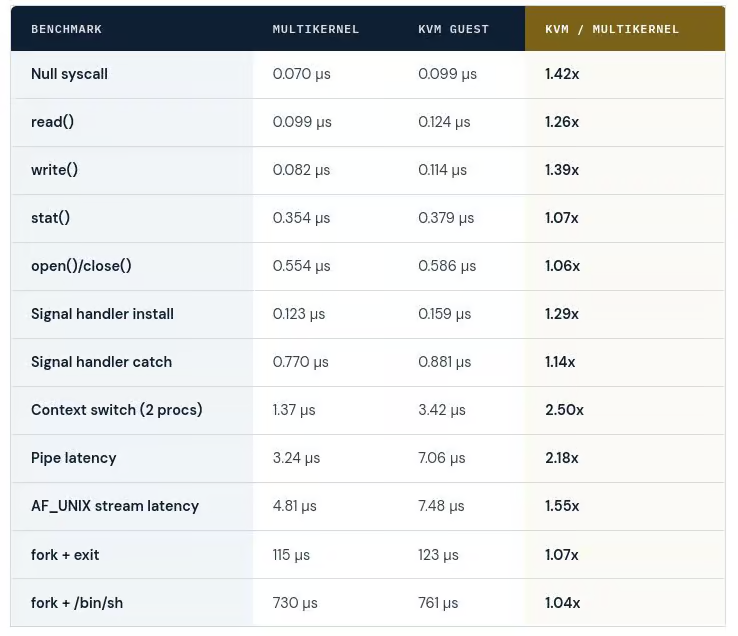Screen dimensions: 738x636
Task: Select the stat() row label
Action: (50, 218)
